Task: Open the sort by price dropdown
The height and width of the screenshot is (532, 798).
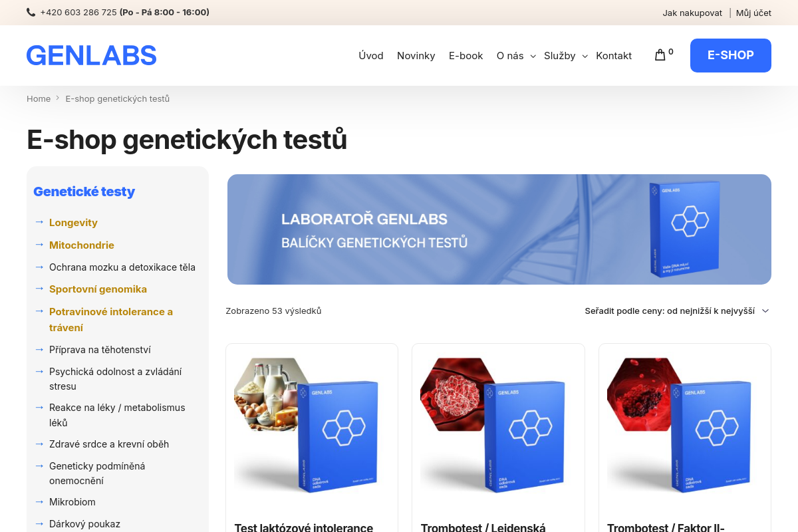Action: pyautogui.click(x=677, y=311)
